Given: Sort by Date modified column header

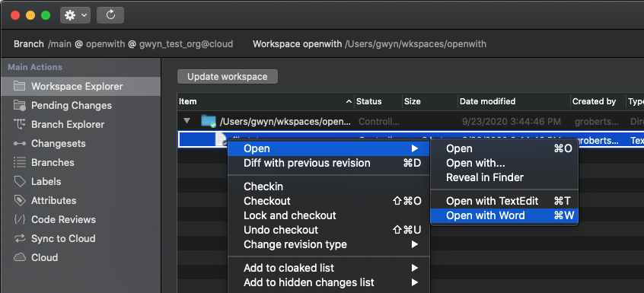Looking at the screenshot, I should click(514, 101).
